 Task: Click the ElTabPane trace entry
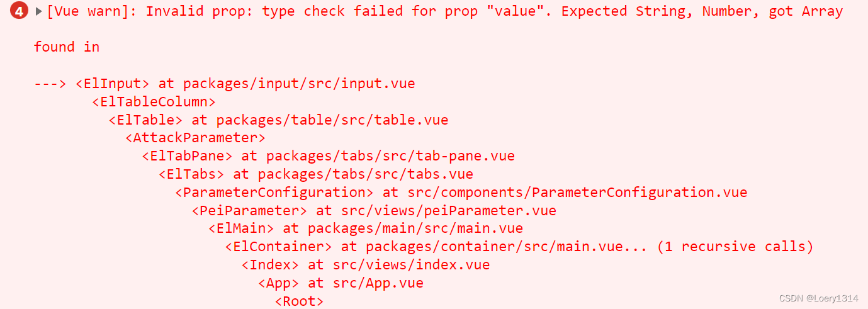pyautogui.click(x=328, y=156)
